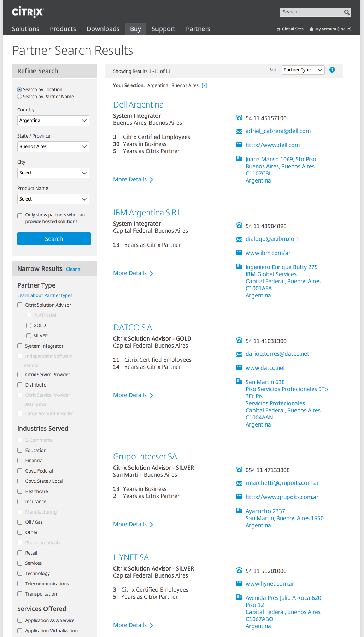Check the Citrix Solution Advisor filter
The width and height of the screenshot is (364, 637).
[x=20, y=305]
